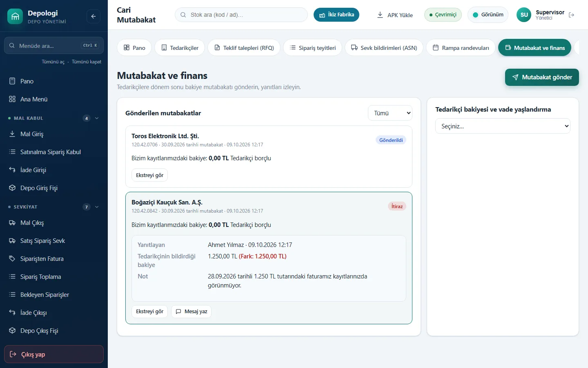Open the Sipariş teyitleri tab

pos(312,48)
